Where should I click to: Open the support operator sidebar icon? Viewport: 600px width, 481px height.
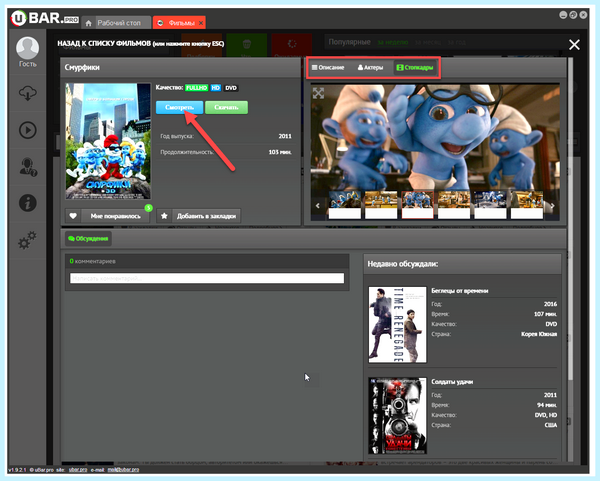click(x=28, y=167)
